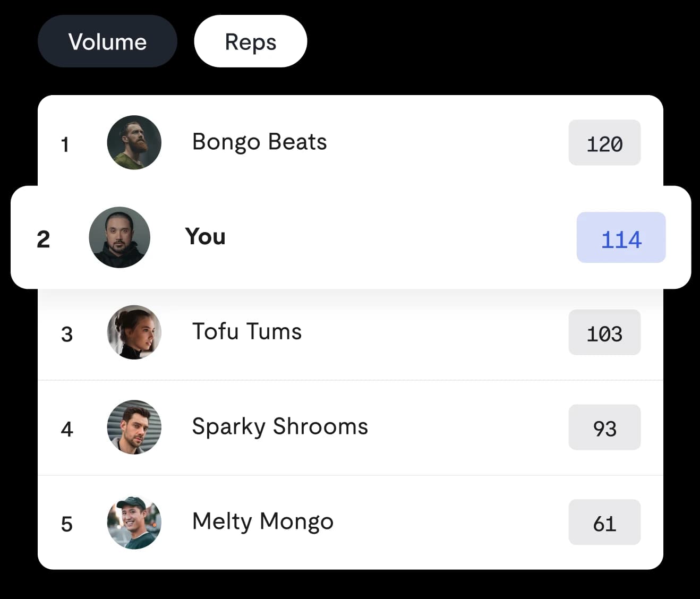Click your own avatar photo
The height and width of the screenshot is (599, 700).
pos(119,237)
